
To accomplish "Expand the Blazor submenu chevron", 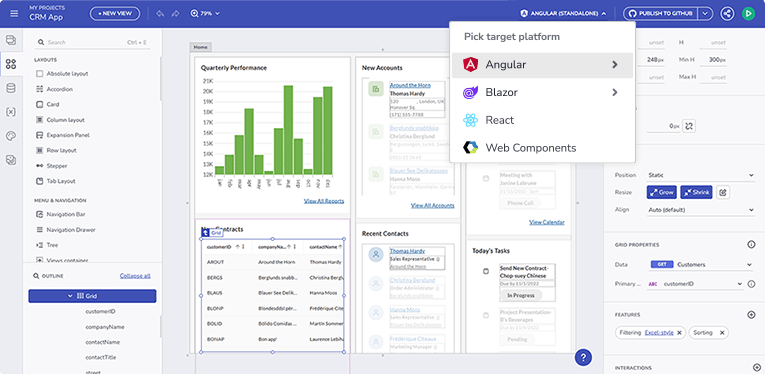I will click(x=615, y=92).
